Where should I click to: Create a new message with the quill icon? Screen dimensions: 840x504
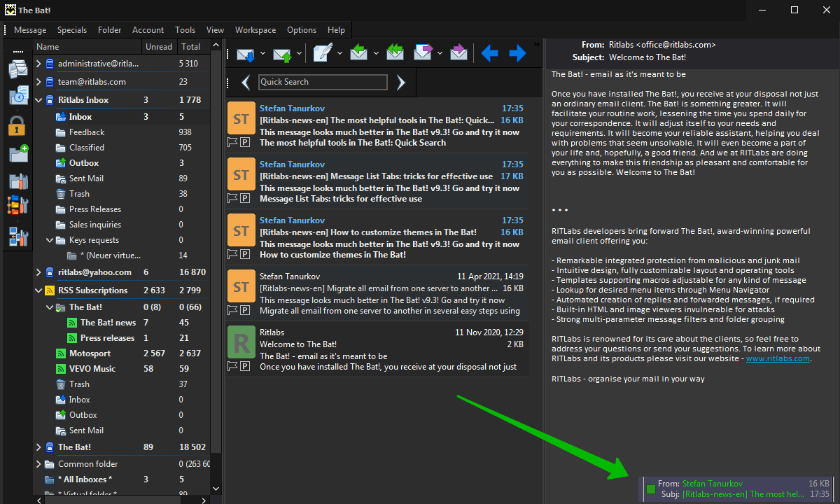click(323, 53)
